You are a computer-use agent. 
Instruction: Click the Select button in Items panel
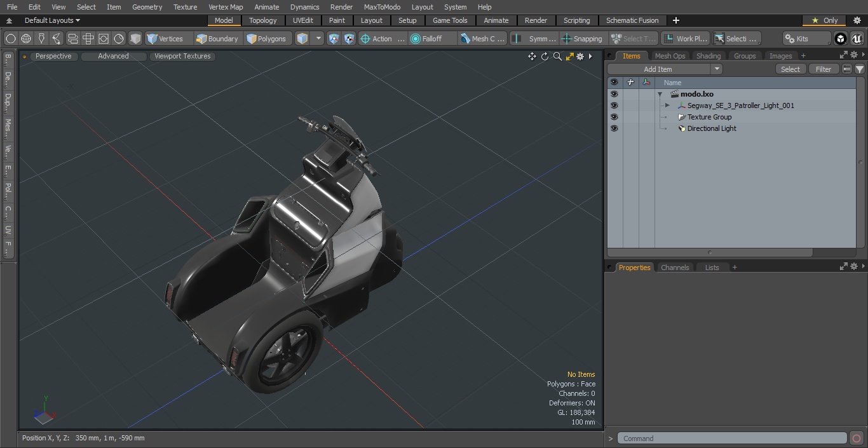790,69
